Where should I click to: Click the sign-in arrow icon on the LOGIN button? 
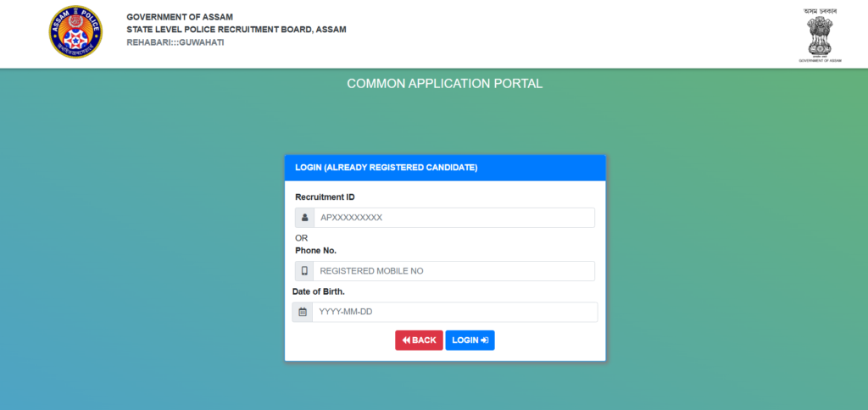(485, 341)
